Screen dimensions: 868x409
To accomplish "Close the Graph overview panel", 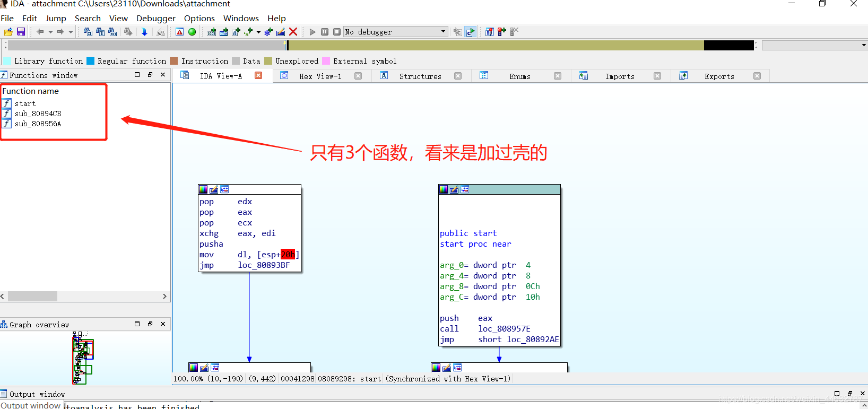I will click(163, 324).
